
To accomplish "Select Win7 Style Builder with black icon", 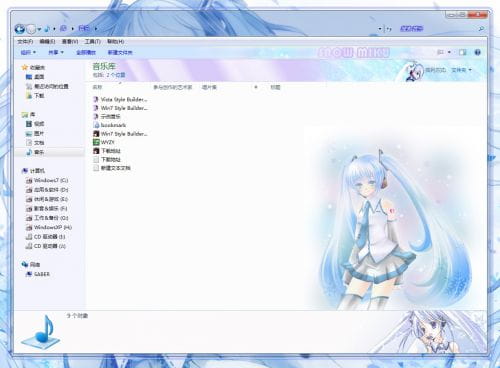I will pyautogui.click(x=120, y=134).
